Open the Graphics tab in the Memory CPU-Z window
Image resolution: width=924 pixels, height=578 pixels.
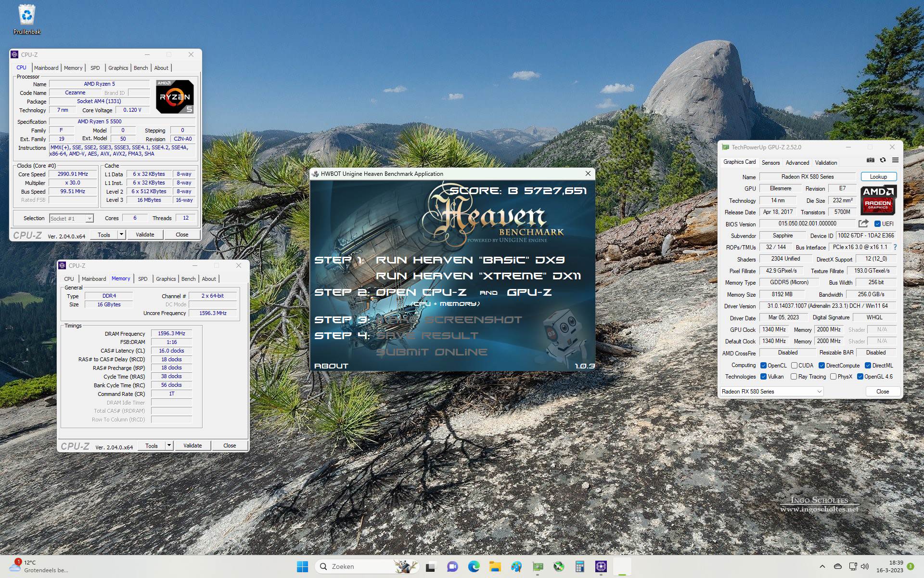coord(166,279)
